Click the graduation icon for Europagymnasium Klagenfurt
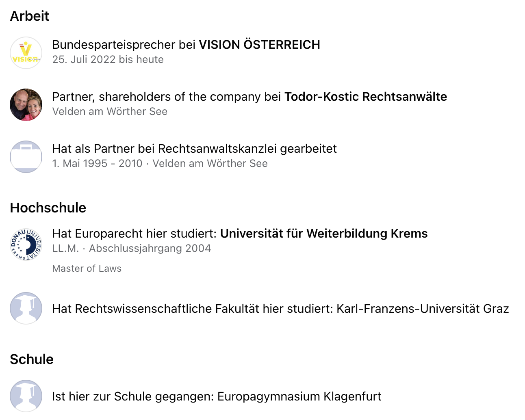The width and height of the screenshot is (525, 420). click(x=26, y=396)
